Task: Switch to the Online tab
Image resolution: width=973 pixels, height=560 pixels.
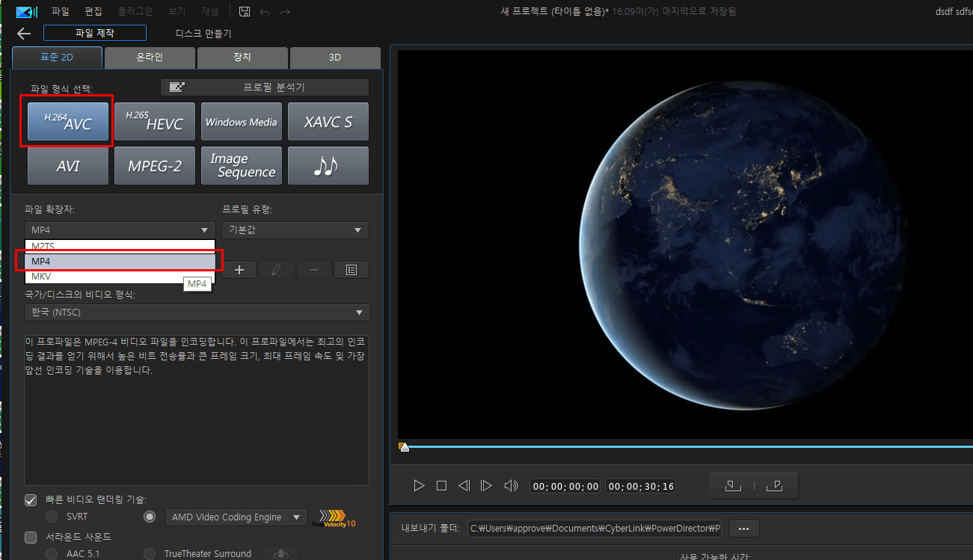Action: click(x=150, y=57)
